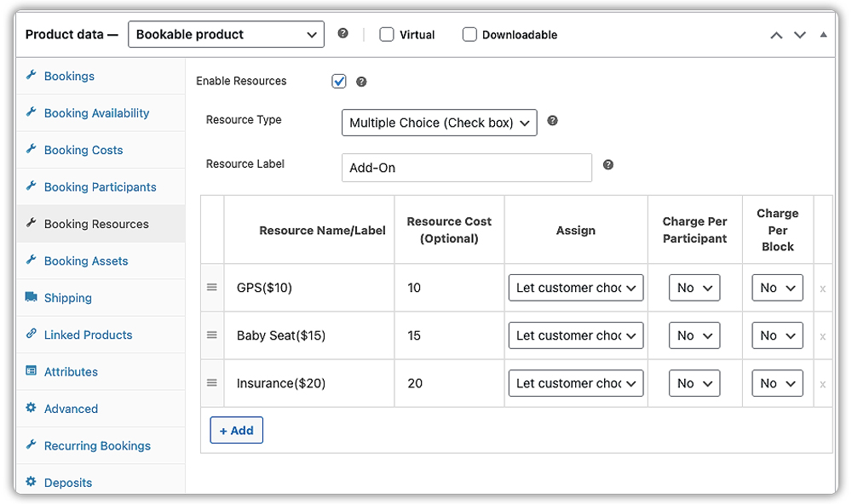Image resolution: width=852 pixels, height=504 pixels.
Task: Open the Bookable product type dropdown
Action: pyautogui.click(x=226, y=35)
